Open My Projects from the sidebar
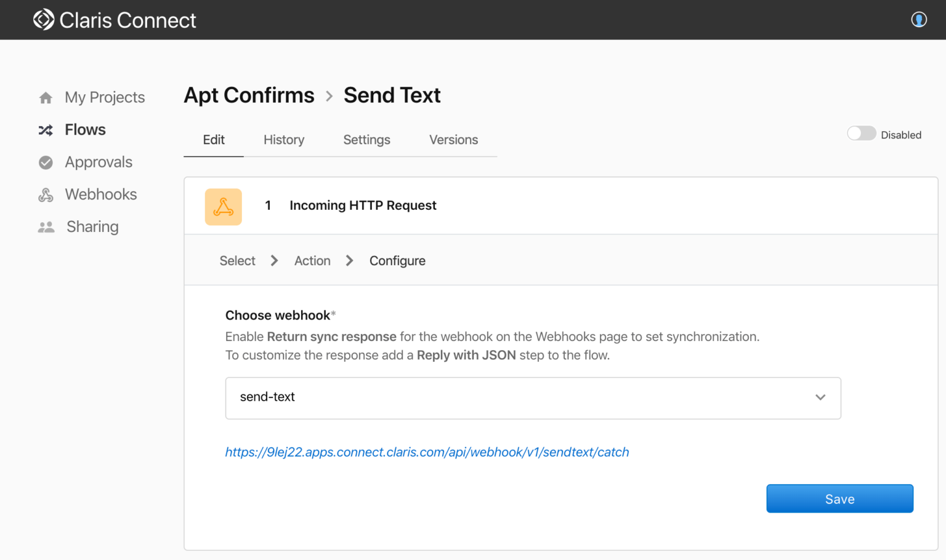This screenshot has height=560, width=946. click(x=105, y=97)
